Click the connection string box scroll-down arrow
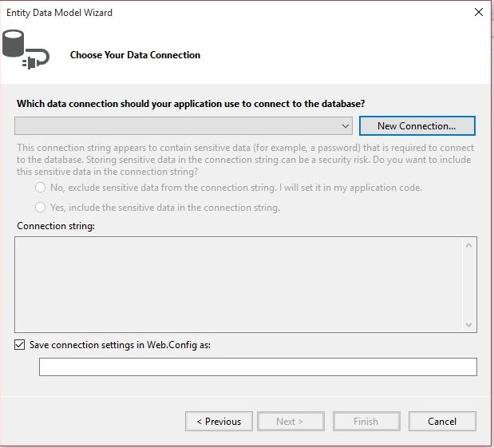494x448 pixels. point(469,324)
